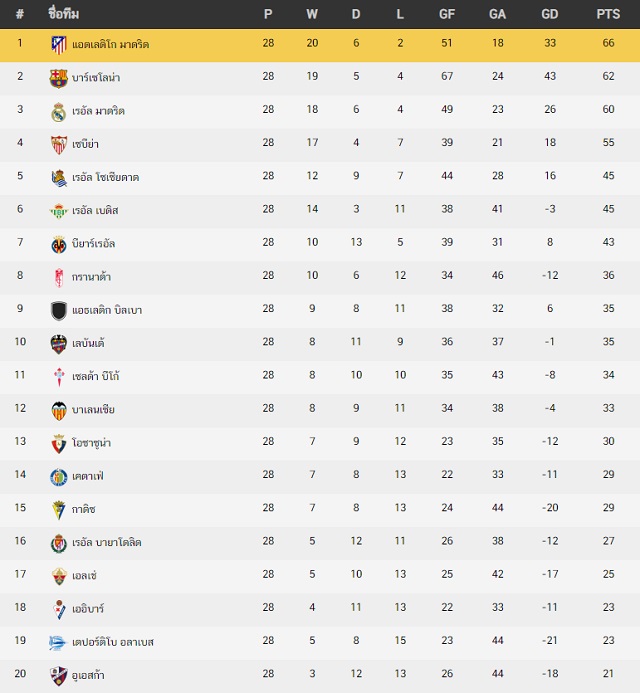This screenshot has width=640, height=693.
Task: Click the Valencia bat crest
Action: tap(59, 411)
